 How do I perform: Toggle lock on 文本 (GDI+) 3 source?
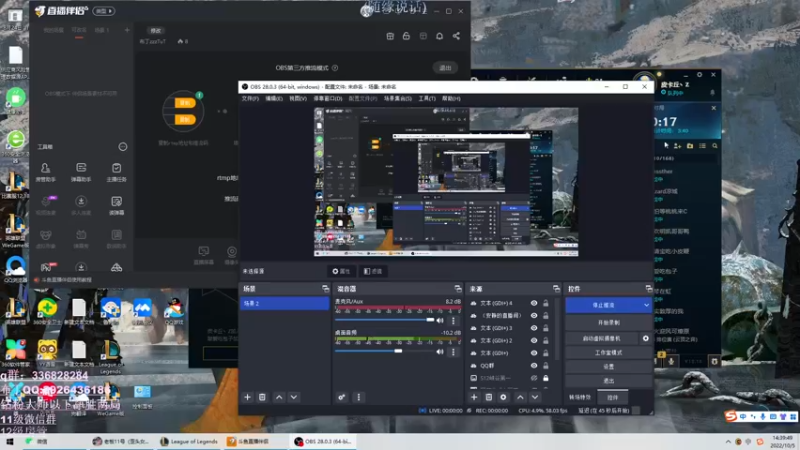[x=545, y=328]
